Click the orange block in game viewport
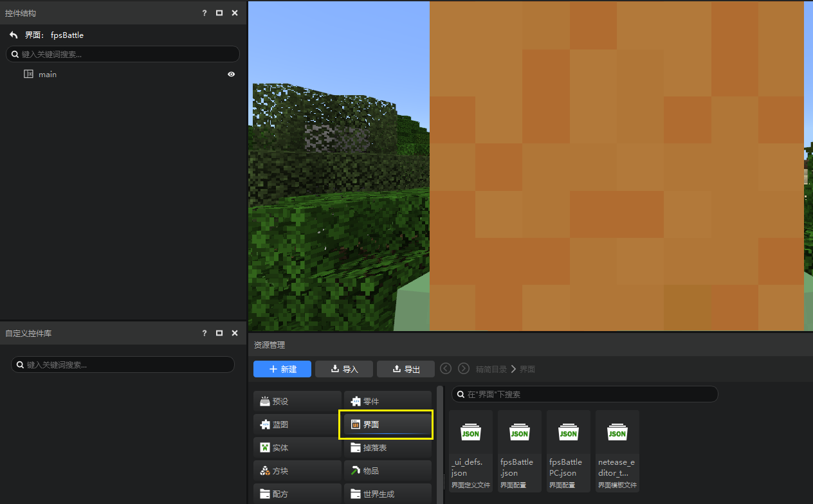 click(x=616, y=166)
